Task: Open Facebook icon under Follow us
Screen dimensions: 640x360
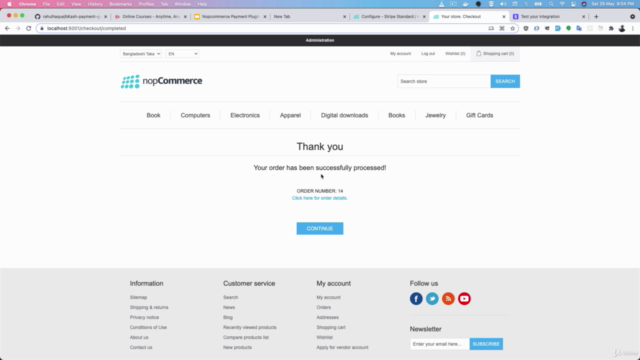Action: (x=416, y=299)
